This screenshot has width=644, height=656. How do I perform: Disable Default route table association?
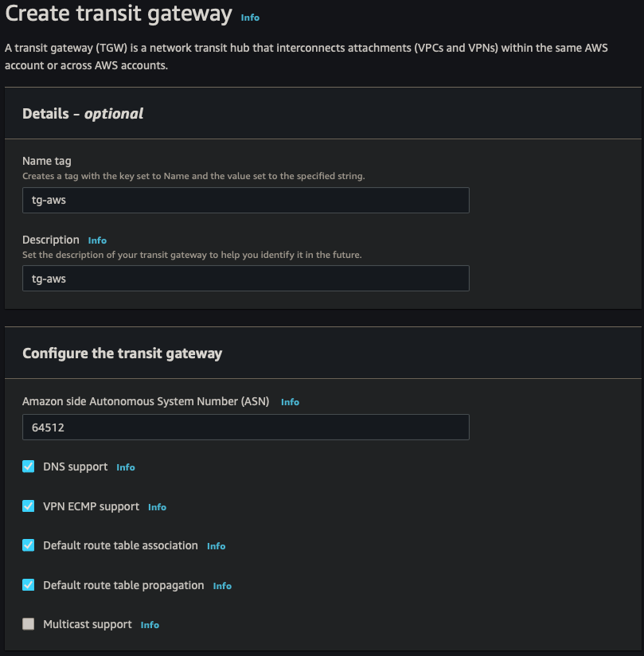[28, 545]
